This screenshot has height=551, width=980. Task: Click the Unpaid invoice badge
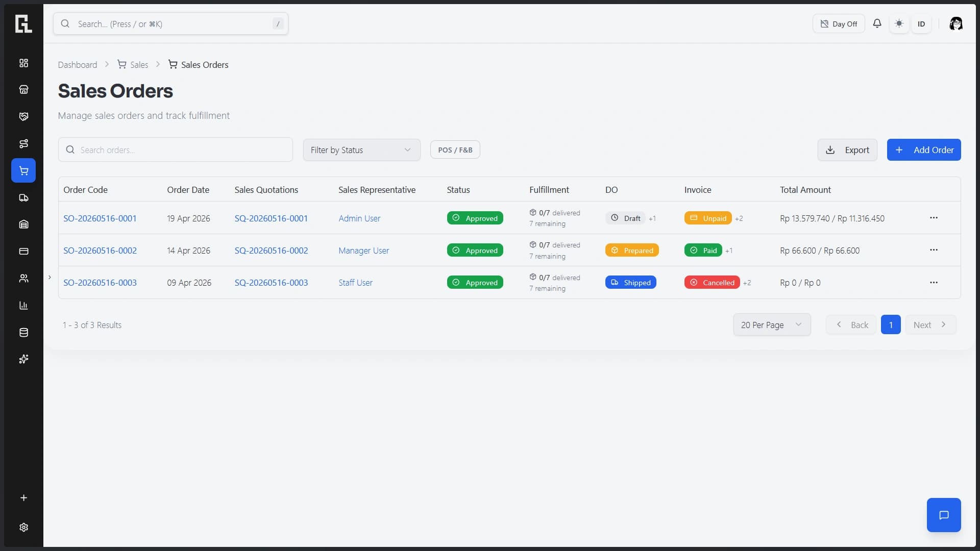[708, 218]
